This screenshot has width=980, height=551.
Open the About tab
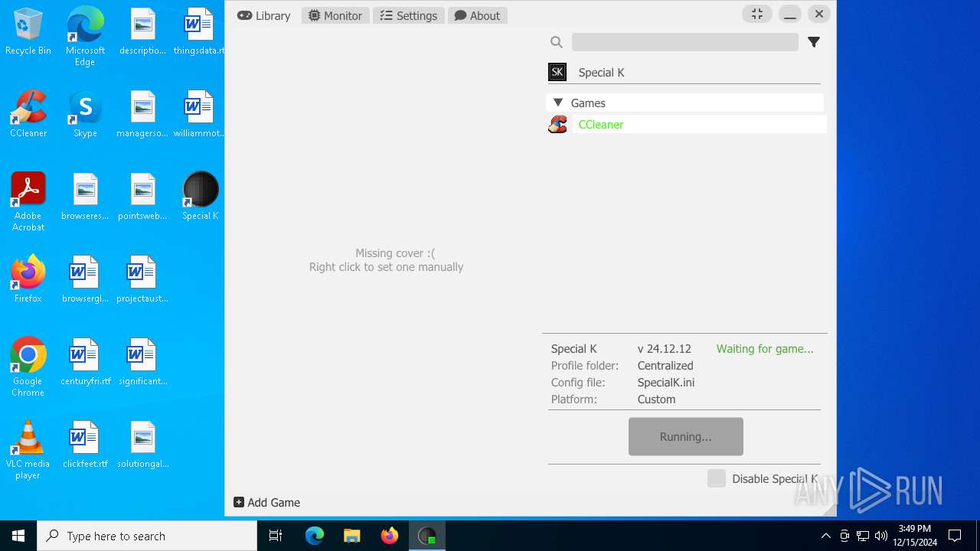click(x=477, y=15)
